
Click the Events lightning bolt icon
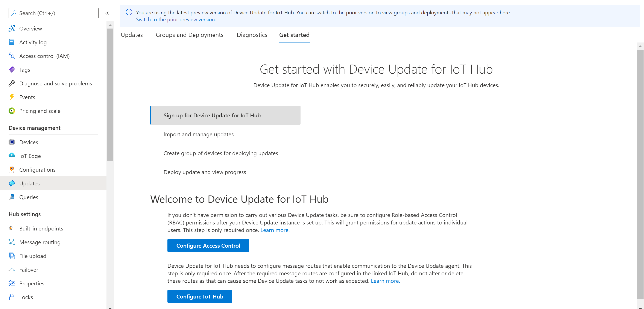(x=12, y=97)
